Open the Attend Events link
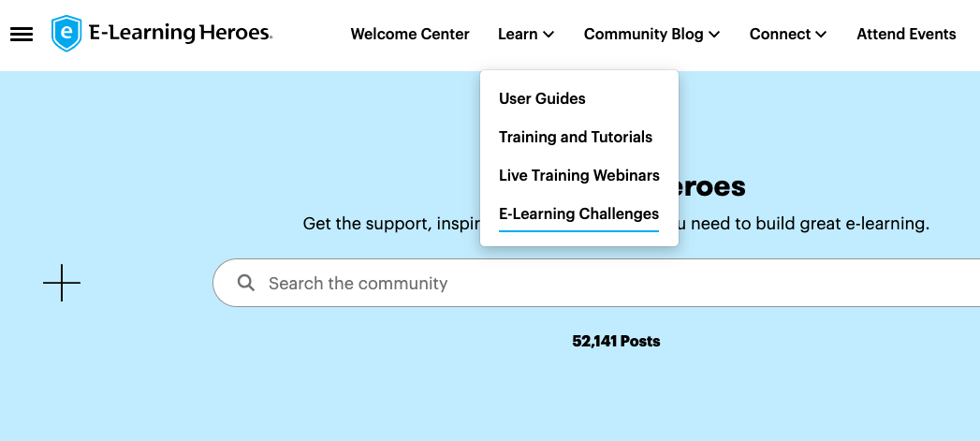Image resolution: width=980 pixels, height=441 pixels. [906, 35]
